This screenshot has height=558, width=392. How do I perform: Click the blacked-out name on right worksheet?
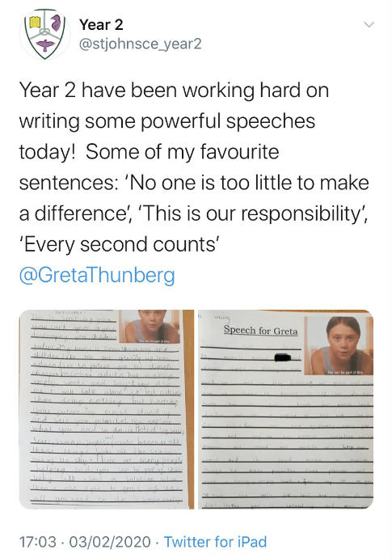tap(283, 357)
